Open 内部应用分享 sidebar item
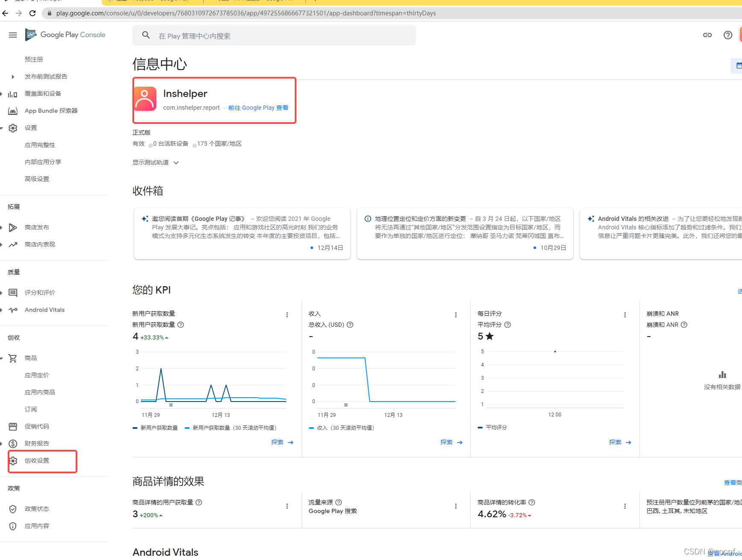The width and height of the screenshot is (742, 560). pyautogui.click(x=43, y=162)
